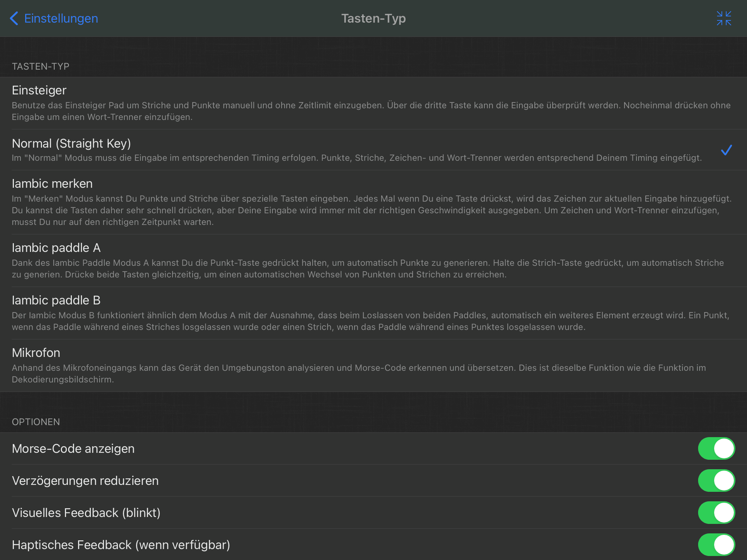Tap the Einsteiger description text

pyautogui.click(x=371, y=111)
